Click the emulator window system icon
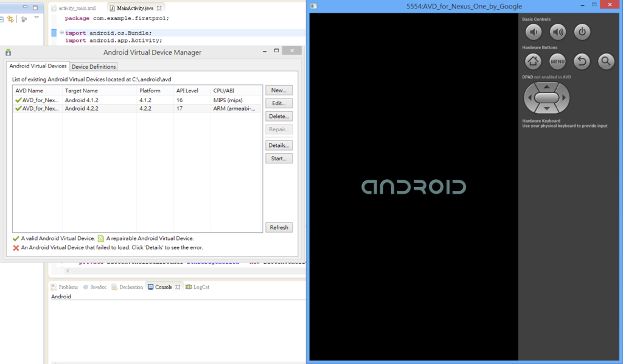 pyautogui.click(x=313, y=6)
